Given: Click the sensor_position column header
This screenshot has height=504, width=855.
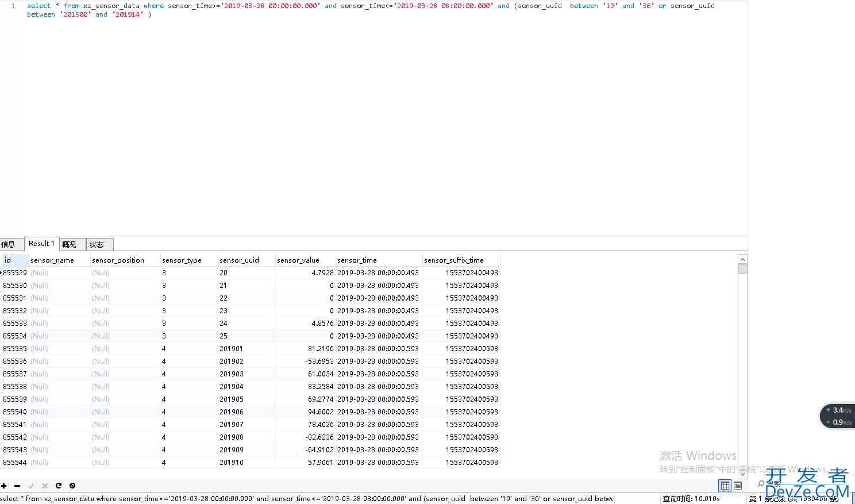Looking at the screenshot, I should click(125, 260).
